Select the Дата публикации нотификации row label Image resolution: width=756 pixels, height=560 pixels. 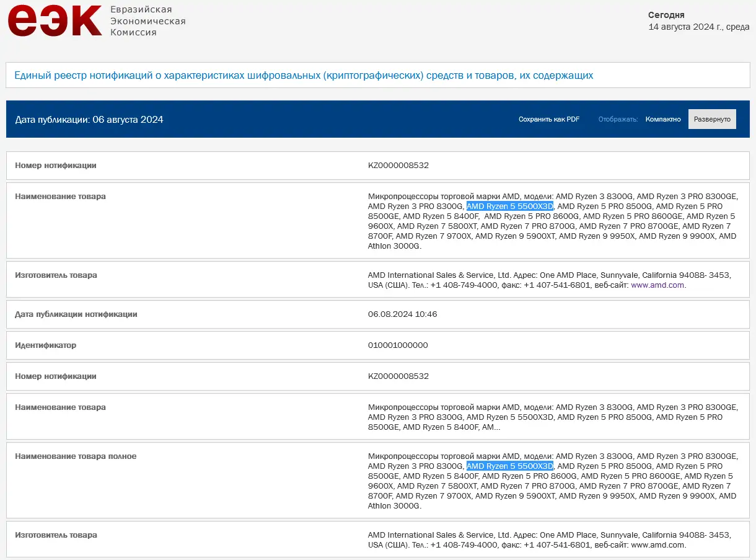pyautogui.click(x=76, y=314)
